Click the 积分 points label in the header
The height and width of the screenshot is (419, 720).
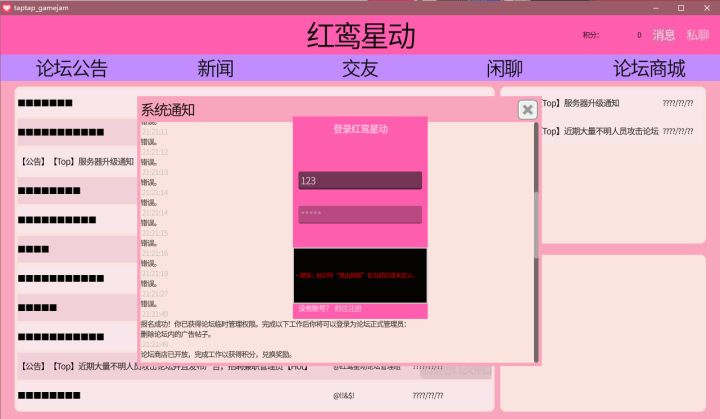[591, 35]
